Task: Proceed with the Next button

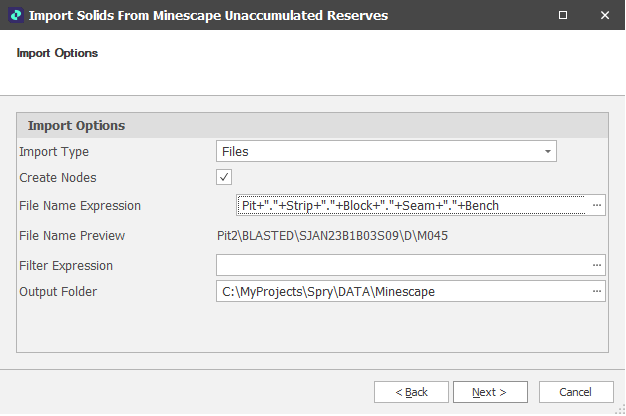Action: point(489,391)
